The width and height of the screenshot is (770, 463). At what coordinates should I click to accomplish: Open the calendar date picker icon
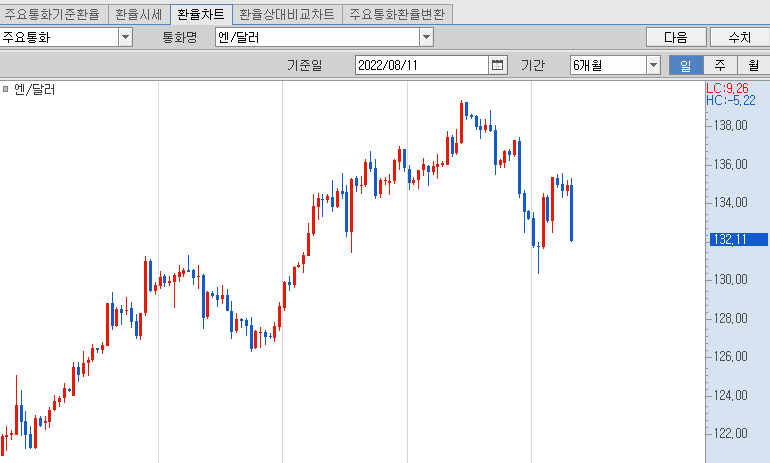497,65
